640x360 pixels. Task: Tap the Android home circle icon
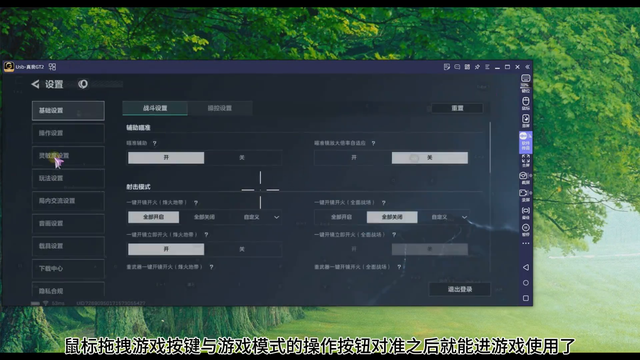pyautogui.click(x=526, y=283)
